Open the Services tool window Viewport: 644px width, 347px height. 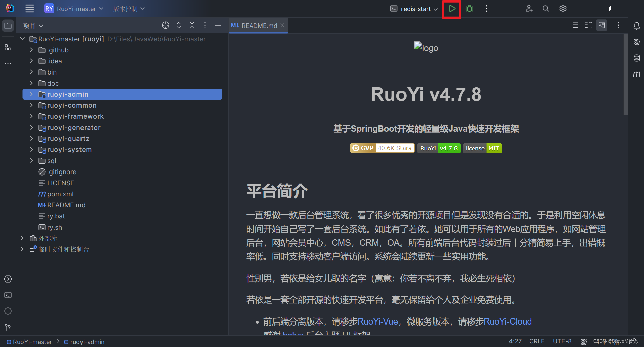8,279
